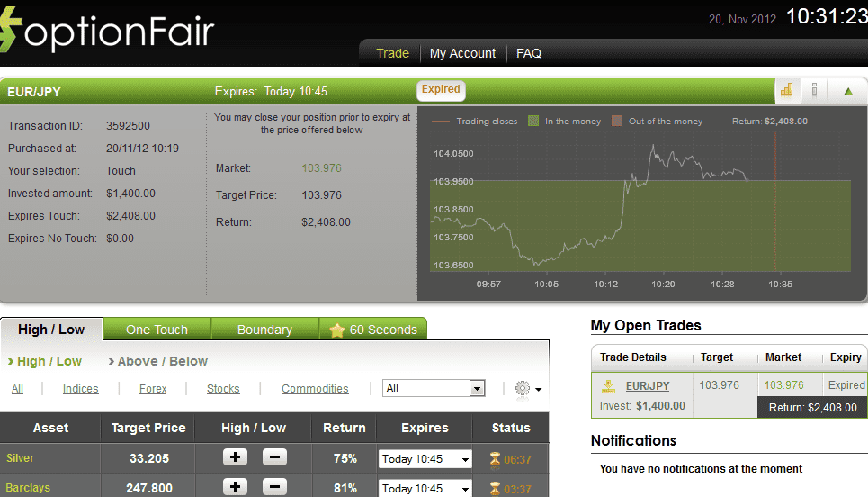Click the Return: $2,408.00 bar in open trades
Image resolution: width=868 pixels, height=497 pixels.
[x=812, y=407]
